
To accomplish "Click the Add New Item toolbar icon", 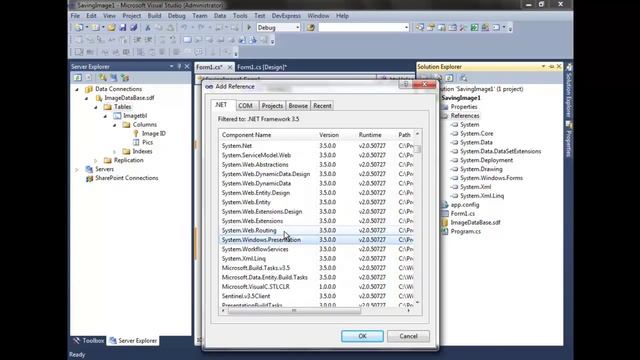I will 96,27.
